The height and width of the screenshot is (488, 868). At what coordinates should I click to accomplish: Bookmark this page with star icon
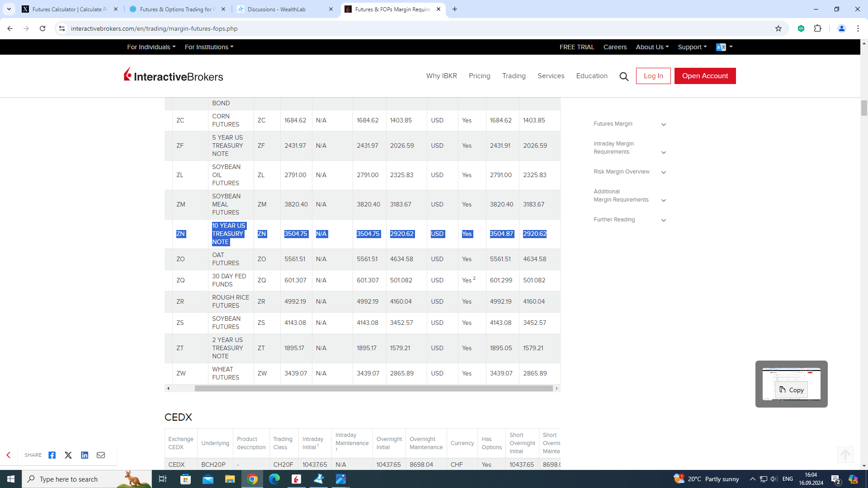778,28
